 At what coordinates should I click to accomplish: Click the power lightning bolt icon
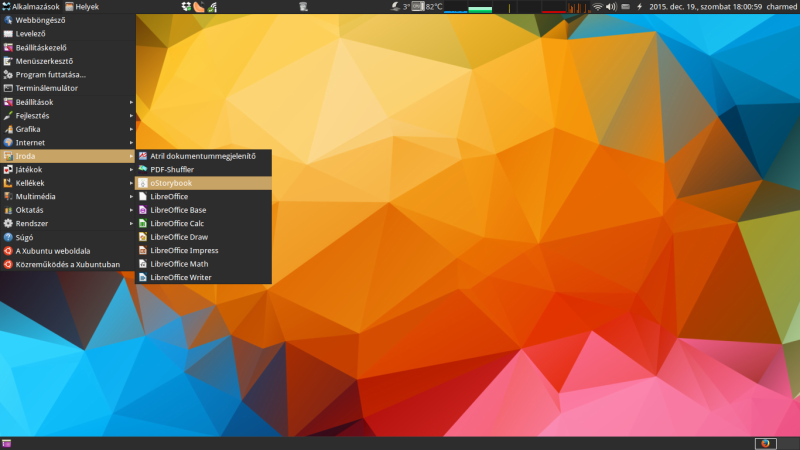639,7
